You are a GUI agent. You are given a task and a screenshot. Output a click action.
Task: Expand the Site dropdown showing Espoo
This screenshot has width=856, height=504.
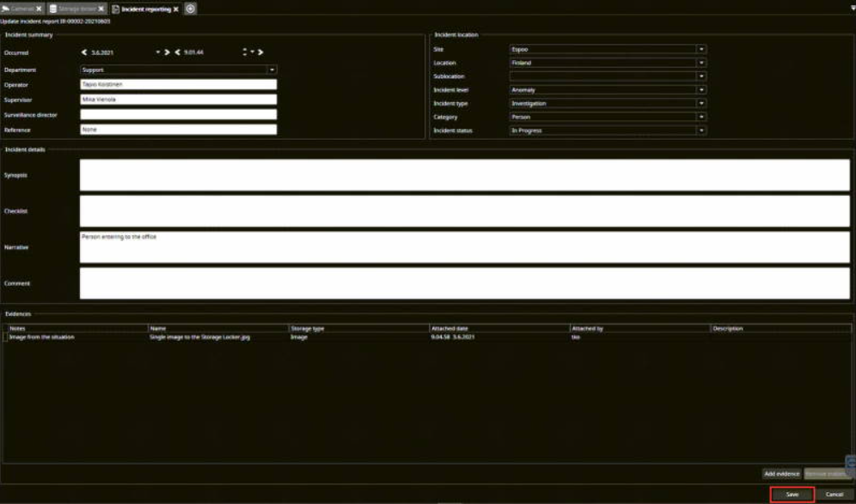click(701, 49)
